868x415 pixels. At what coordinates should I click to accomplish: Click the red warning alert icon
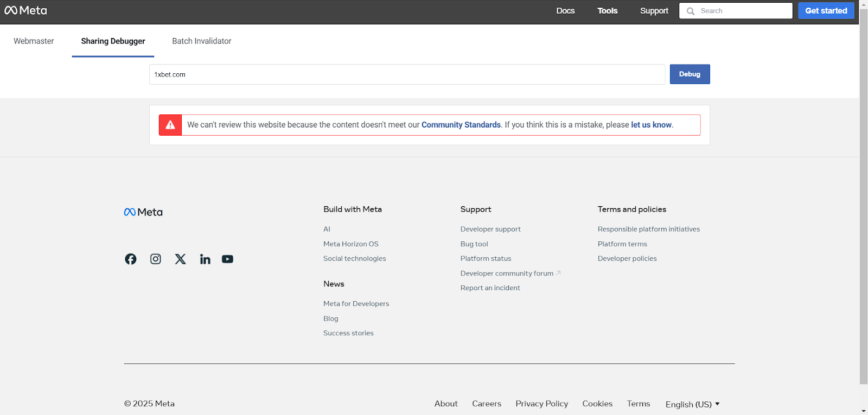coord(170,125)
